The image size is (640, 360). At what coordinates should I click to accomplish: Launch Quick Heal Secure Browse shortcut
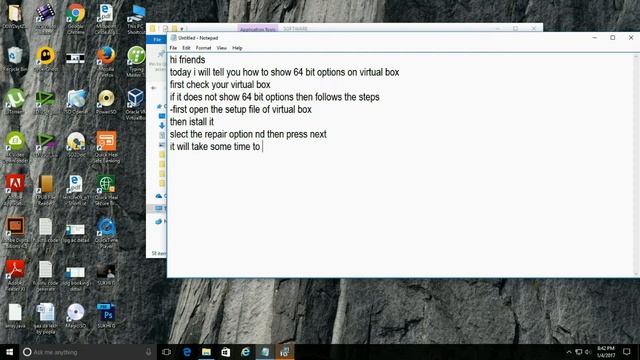106,189
